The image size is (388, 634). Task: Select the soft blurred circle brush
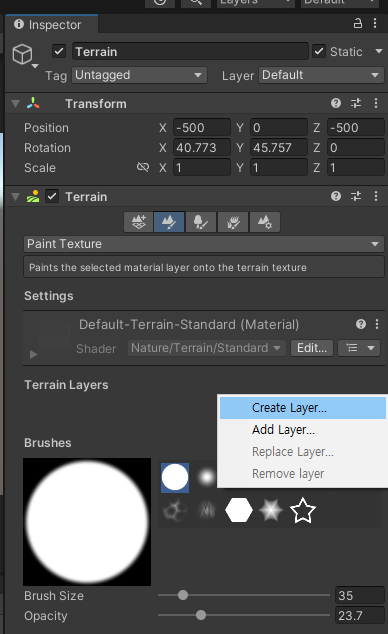(207, 478)
